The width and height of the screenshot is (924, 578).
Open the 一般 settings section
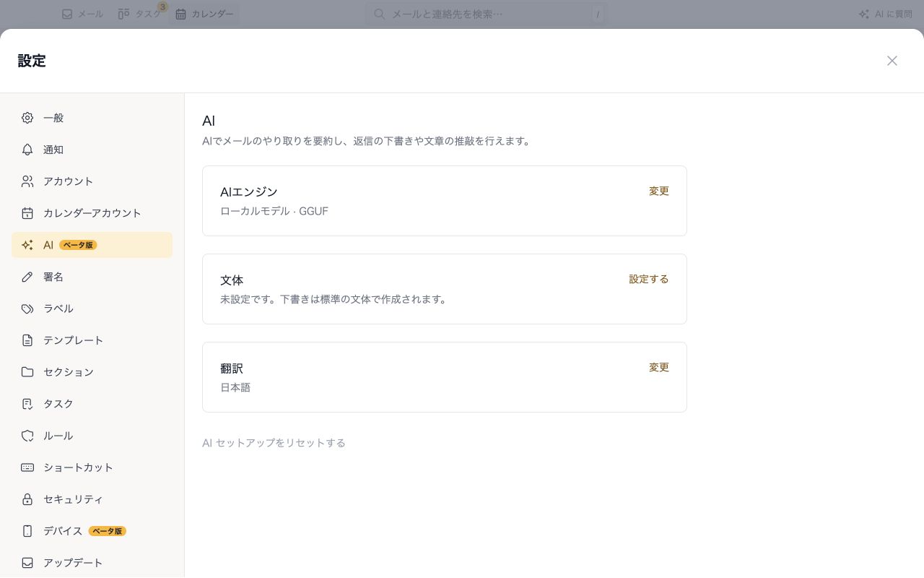click(92, 118)
